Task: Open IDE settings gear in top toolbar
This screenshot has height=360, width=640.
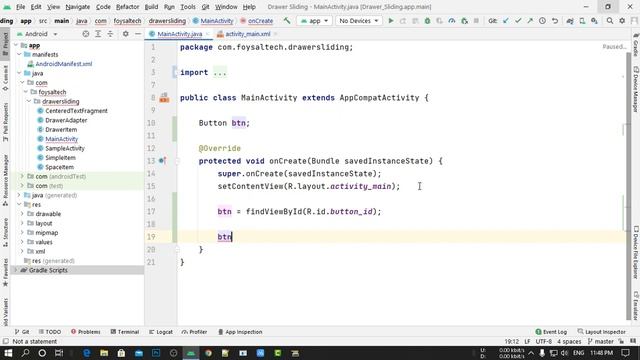Action: click(x=622, y=20)
